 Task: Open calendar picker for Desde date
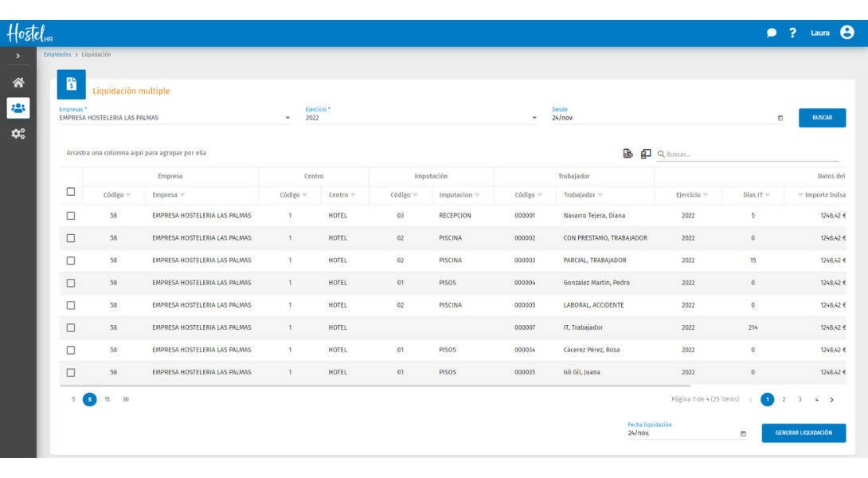click(780, 118)
